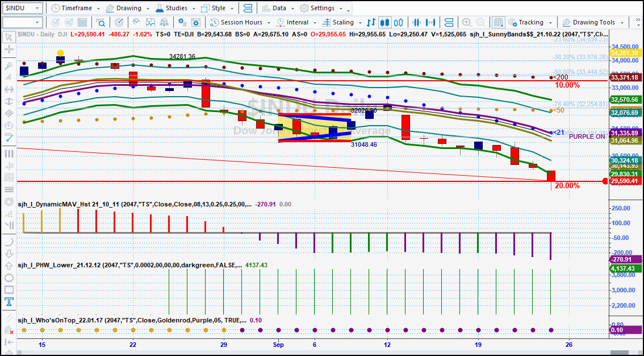The height and width of the screenshot is (356, 644).
Task: Click the "20.00%" level label
Action: pyautogui.click(x=567, y=186)
